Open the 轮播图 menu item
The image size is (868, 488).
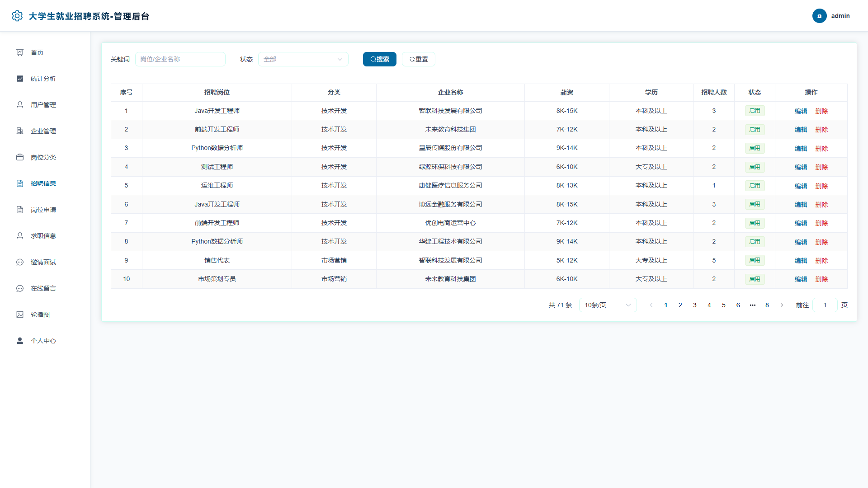click(45, 314)
